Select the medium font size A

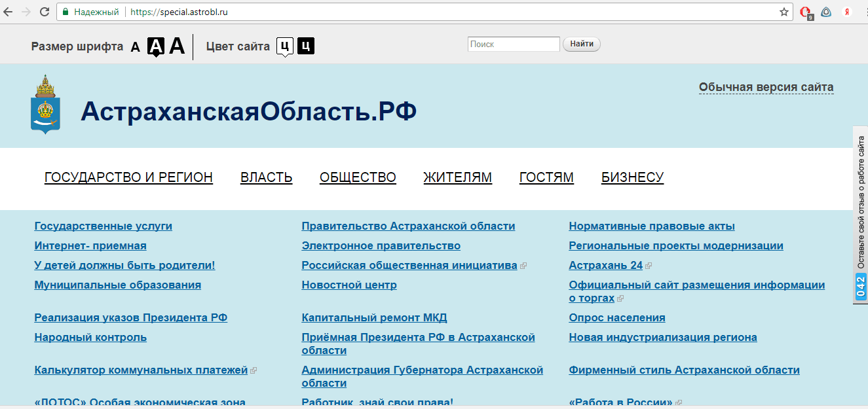pos(155,46)
